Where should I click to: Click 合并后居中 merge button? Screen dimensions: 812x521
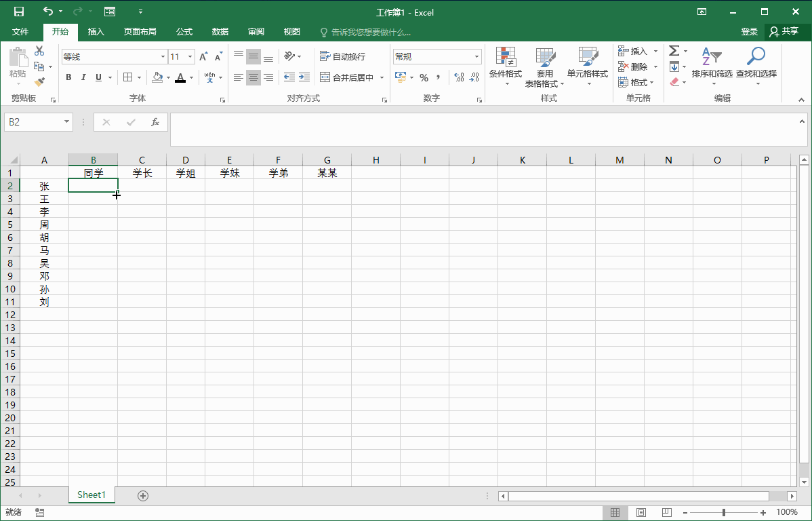coord(347,77)
